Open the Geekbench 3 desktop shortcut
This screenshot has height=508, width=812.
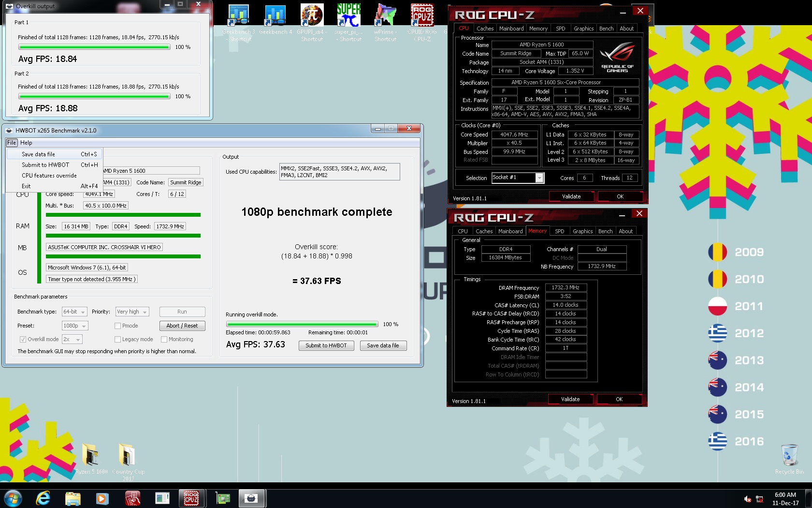click(x=239, y=23)
